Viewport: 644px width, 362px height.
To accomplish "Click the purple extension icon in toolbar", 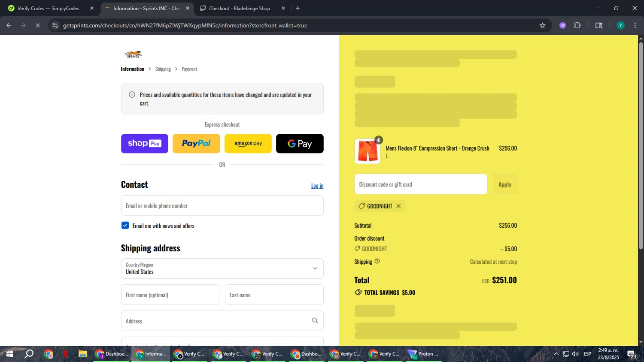I will 563,25.
